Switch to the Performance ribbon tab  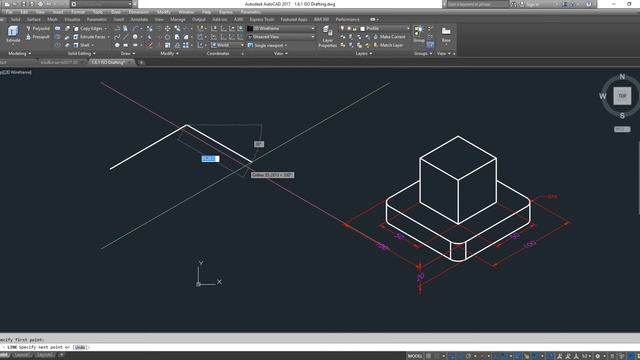click(x=347, y=19)
